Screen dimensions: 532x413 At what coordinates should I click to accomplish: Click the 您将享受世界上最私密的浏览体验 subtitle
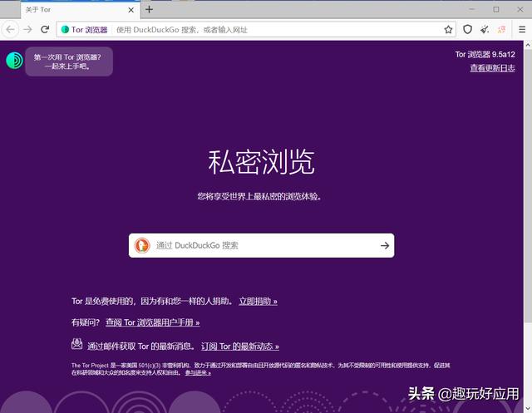pos(259,196)
